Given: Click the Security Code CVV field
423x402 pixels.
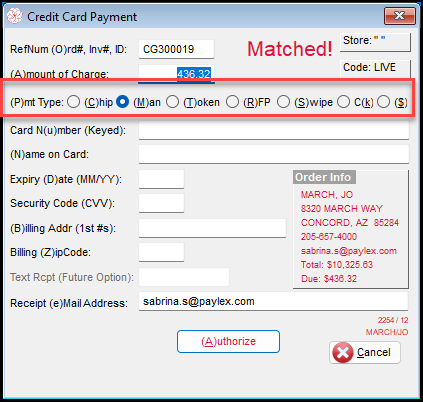Looking at the screenshot, I should click(x=161, y=203).
